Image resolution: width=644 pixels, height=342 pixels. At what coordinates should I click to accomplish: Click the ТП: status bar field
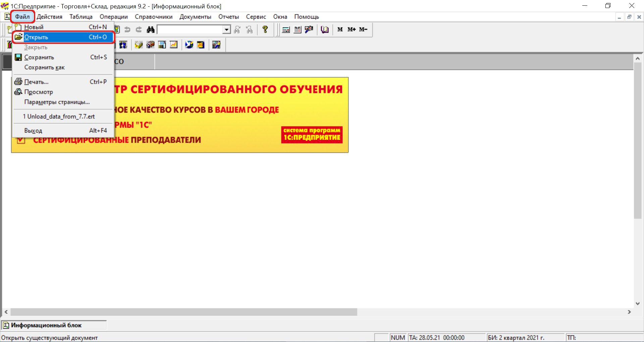click(604, 338)
